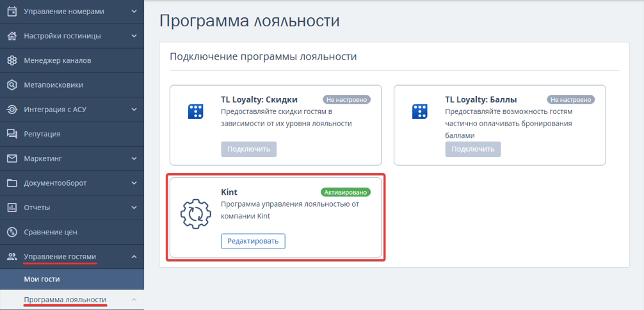
Task: Click the chat bubbles icon beside Репутация
Action: [x=12, y=134]
